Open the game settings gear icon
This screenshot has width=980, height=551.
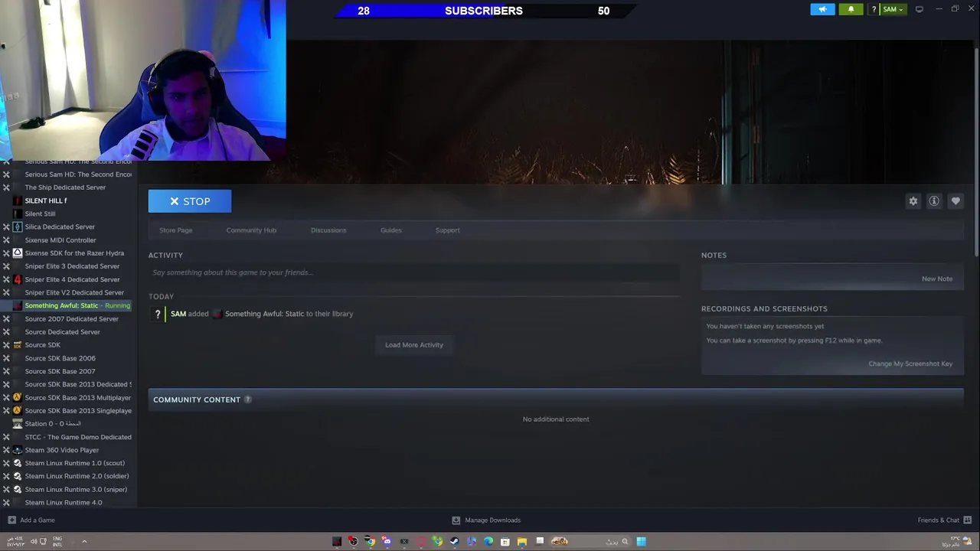(x=913, y=201)
